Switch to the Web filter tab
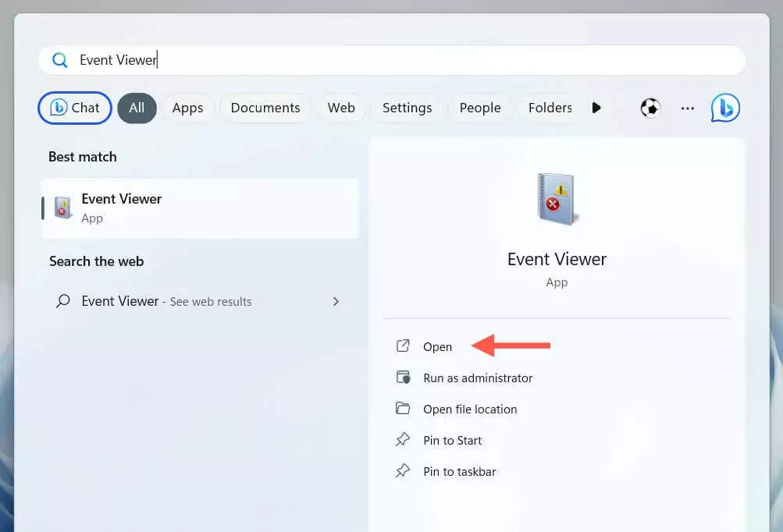783x532 pixels. pyautogui.click(x=342, y=108)
